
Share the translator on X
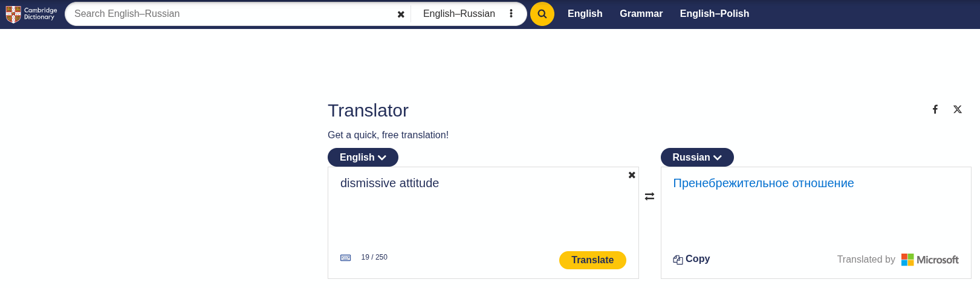[958, 109]
